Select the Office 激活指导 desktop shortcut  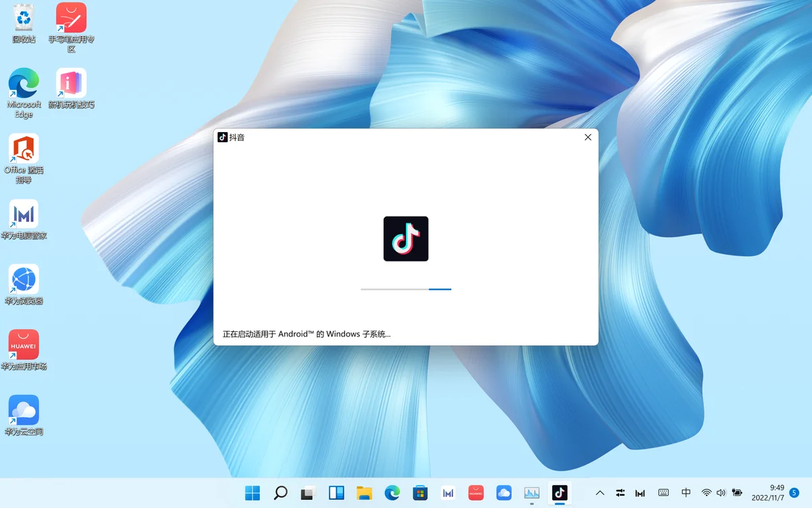click(24, 158)
